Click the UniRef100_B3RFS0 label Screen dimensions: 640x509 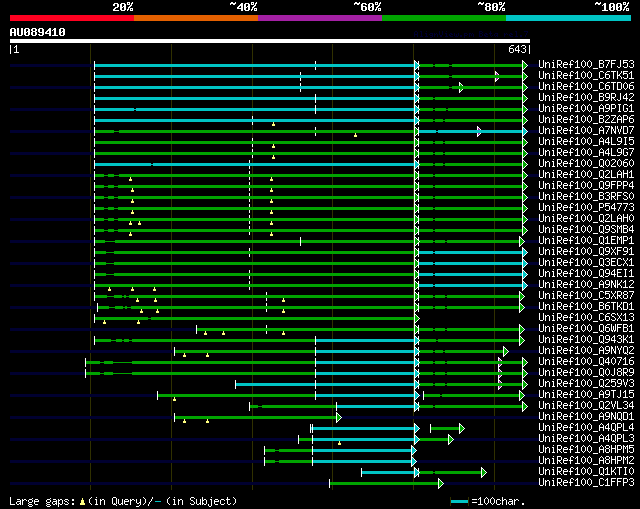pyautogui.click(x=586, y=197)
